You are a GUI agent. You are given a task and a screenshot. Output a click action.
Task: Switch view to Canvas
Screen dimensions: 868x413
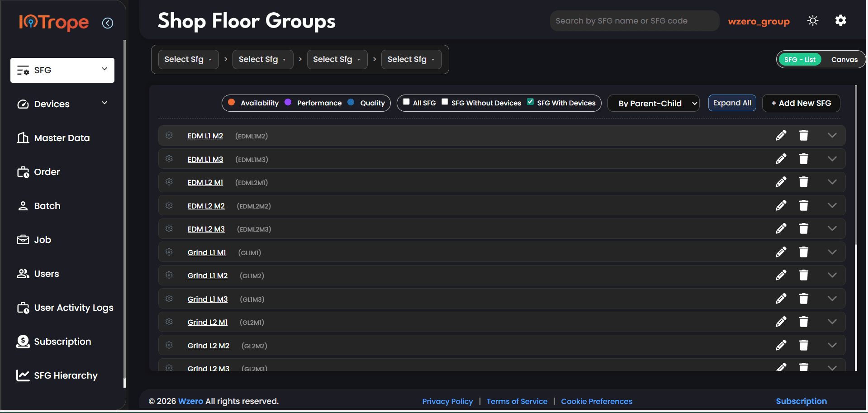coord(844,59)
